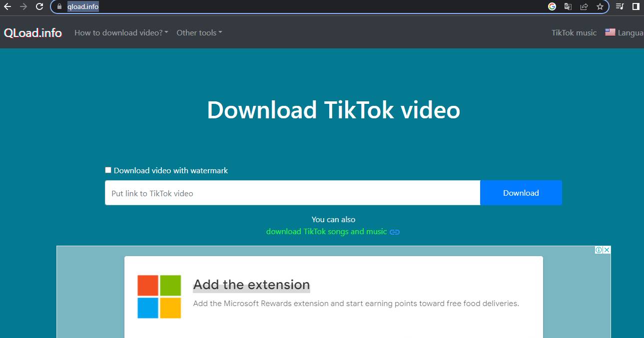Click the QLoad.info logo link
Image resolution: width=644 pixels, height=338 pixels.
33,33
